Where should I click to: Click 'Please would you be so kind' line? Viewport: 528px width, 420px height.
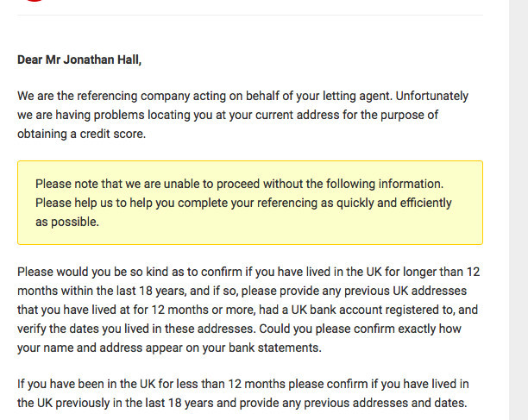click(248, 272)
